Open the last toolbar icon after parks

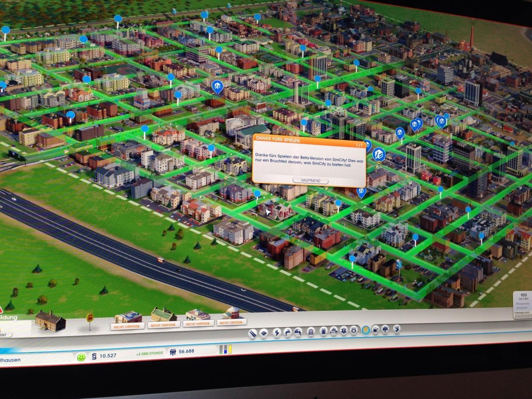coord(397,329)
